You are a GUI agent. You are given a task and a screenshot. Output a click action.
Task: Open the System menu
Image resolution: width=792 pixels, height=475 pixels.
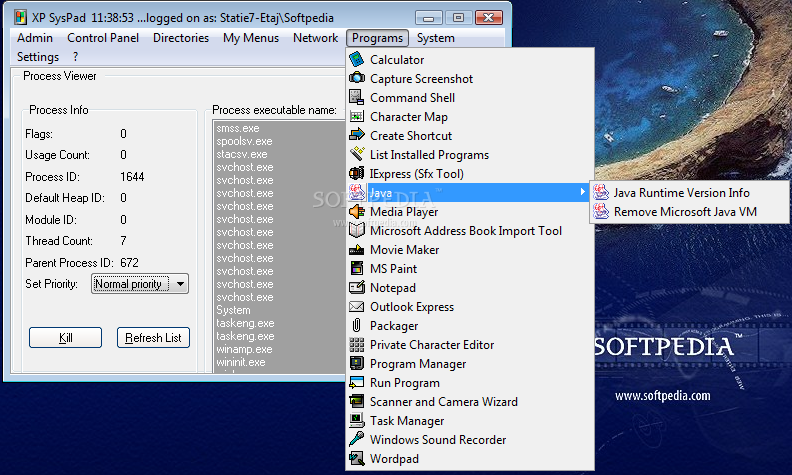click(x=435, y=38)
